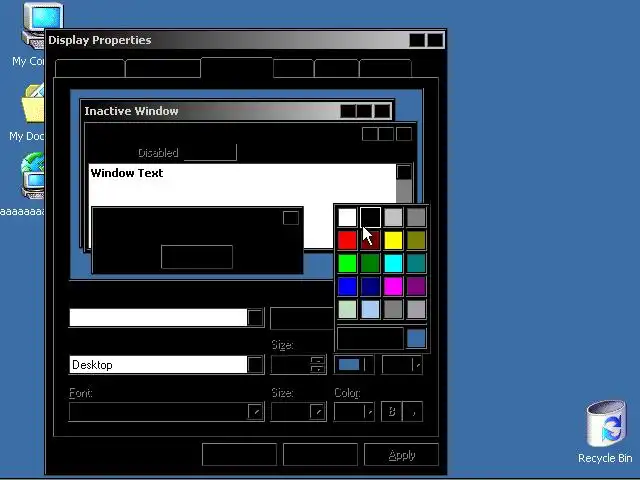Pick the teal color swatch

tap(416, 263)
